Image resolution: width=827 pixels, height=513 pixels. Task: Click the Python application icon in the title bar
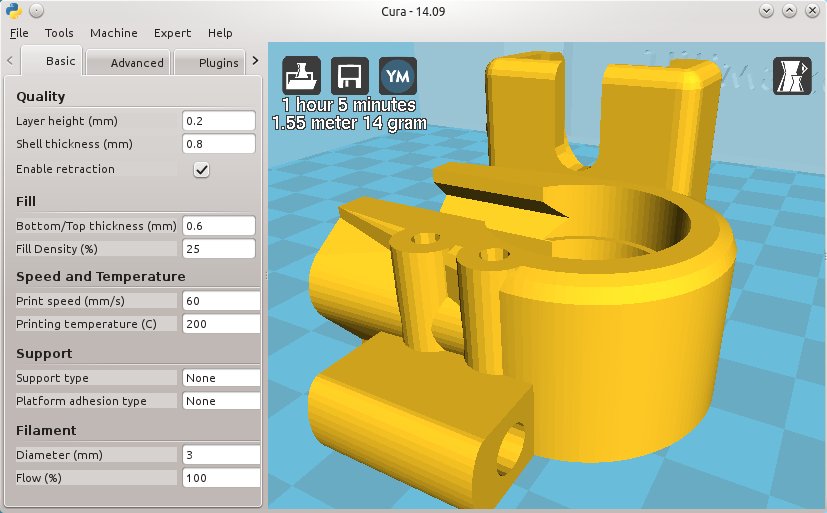pos(12,11)
